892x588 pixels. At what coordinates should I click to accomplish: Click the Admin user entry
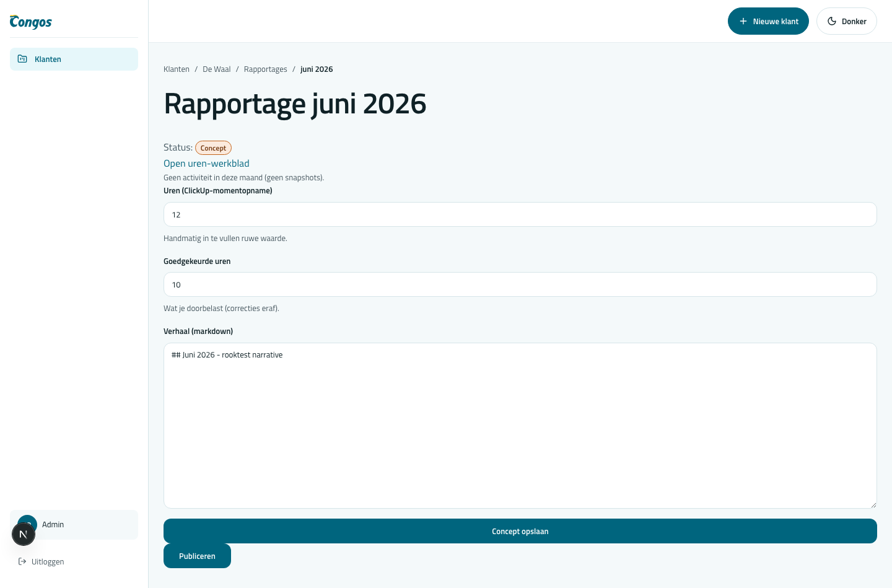click(74, 525)
